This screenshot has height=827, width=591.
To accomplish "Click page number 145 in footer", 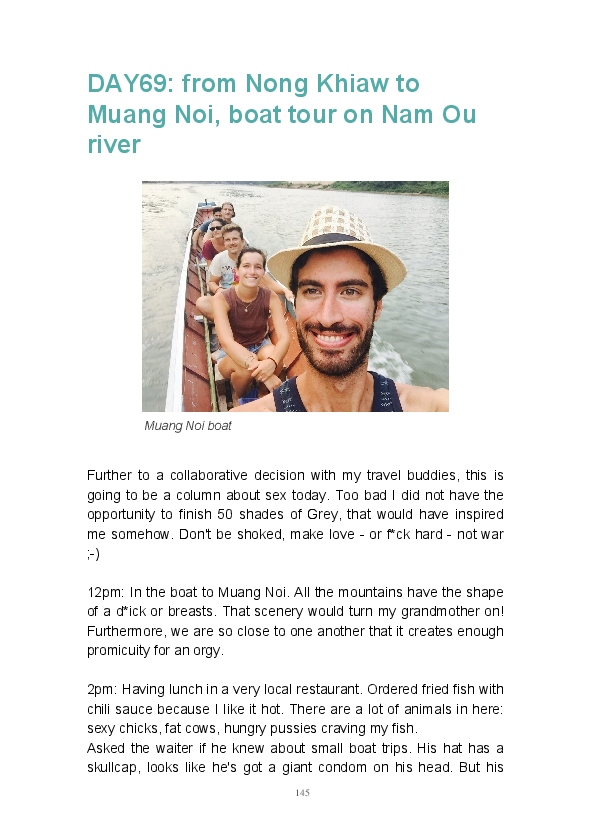I will (303, 793).
